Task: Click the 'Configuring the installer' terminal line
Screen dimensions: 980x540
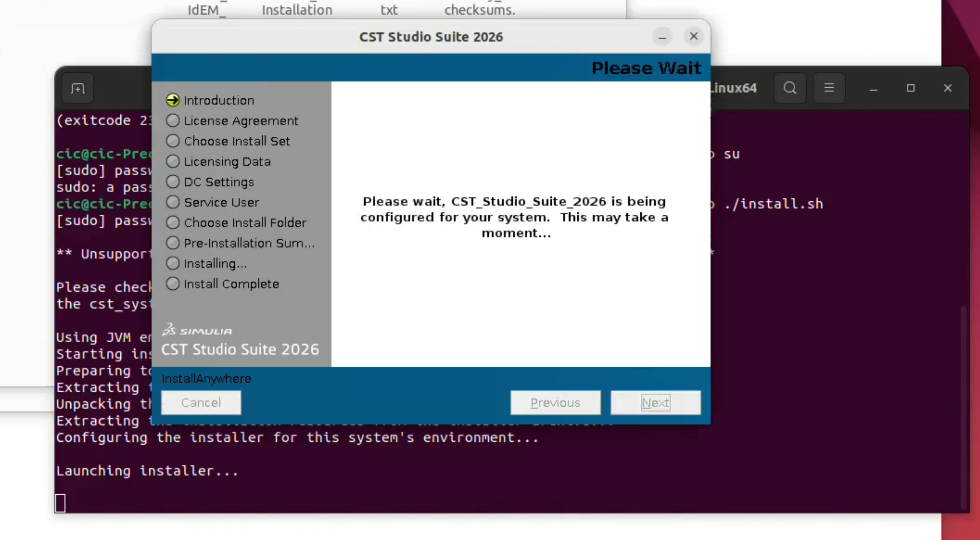Action: click(x=297, y=438)
